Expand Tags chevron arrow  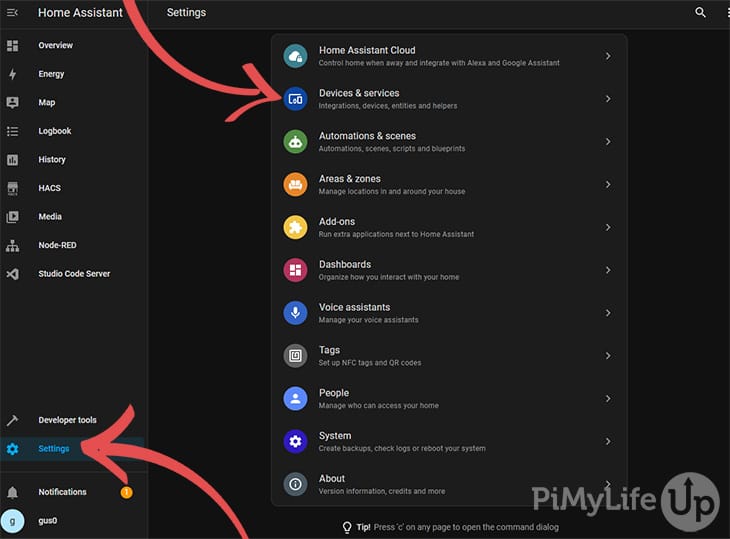click(608, 356)
